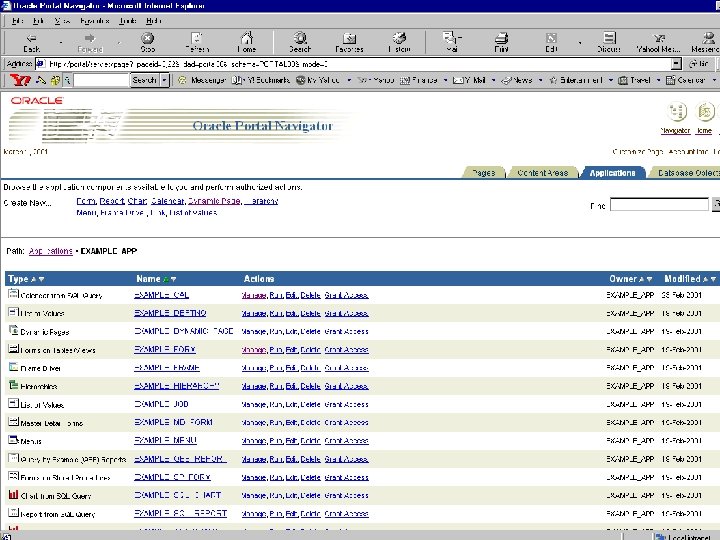Click the browser Address URL field
The width and height of the screenshot is (720, 540).
point(354,64)
